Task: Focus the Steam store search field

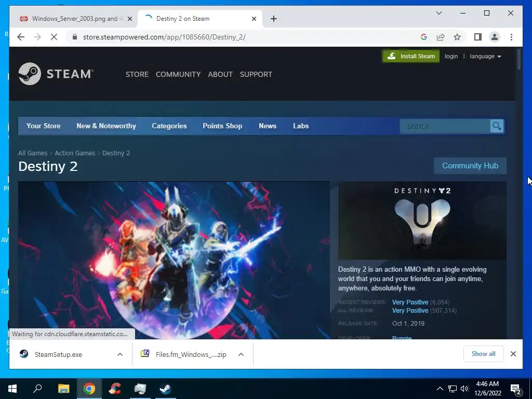Action: (445, 126)
